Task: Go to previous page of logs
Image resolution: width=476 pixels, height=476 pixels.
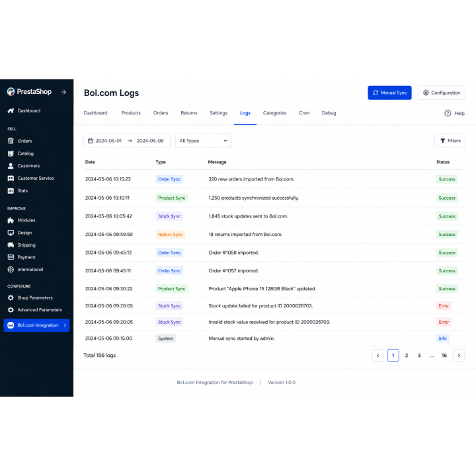Action: pos(378,356)
